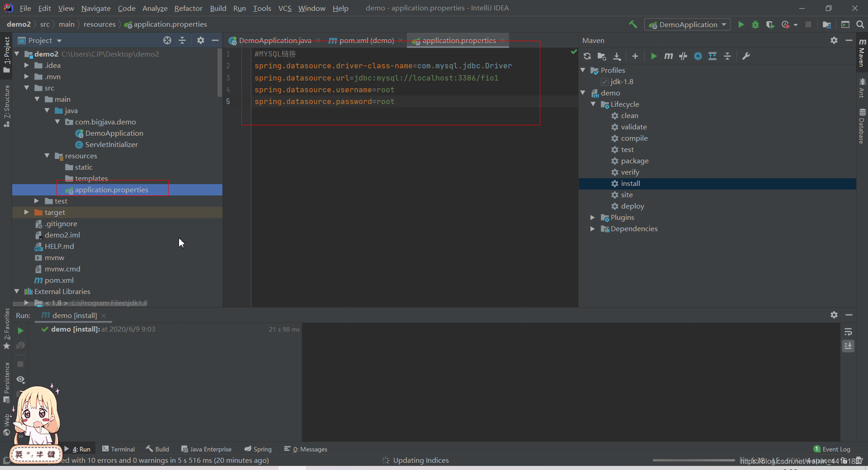The height and width of the screenshot is (470, 868).
Task: Toggle soft-wrap in Run console
Action: [848, 332]
